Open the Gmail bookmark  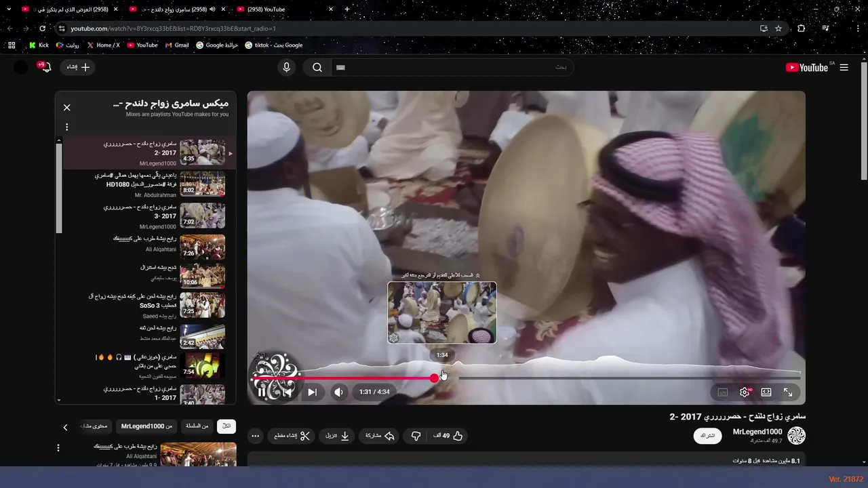click(177, 45)
